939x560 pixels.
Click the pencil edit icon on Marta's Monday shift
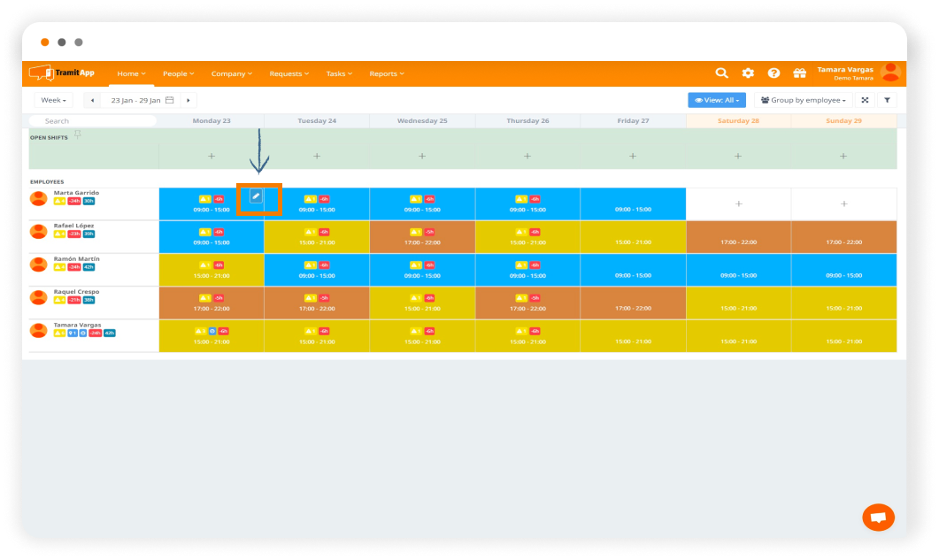tap(256, 196)
